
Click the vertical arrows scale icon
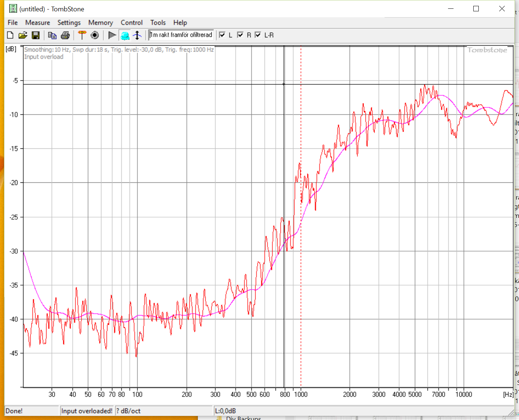[x=138, y=35]
